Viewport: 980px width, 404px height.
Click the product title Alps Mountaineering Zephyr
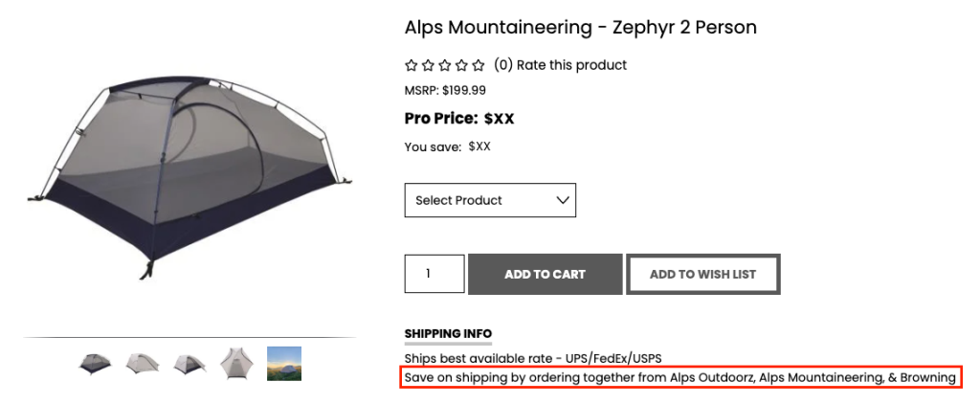click(x=580, y=27)
